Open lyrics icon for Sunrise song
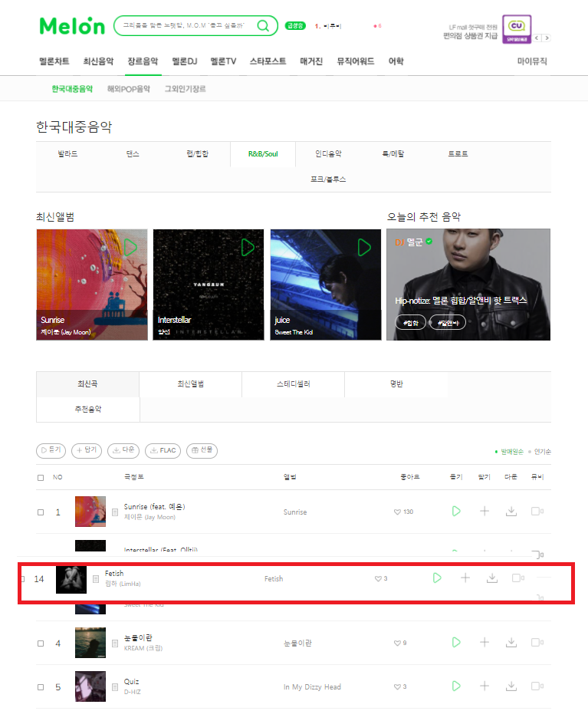Image resolution: width=588 pixels, height=711 pixels. [x=115, y=512]
